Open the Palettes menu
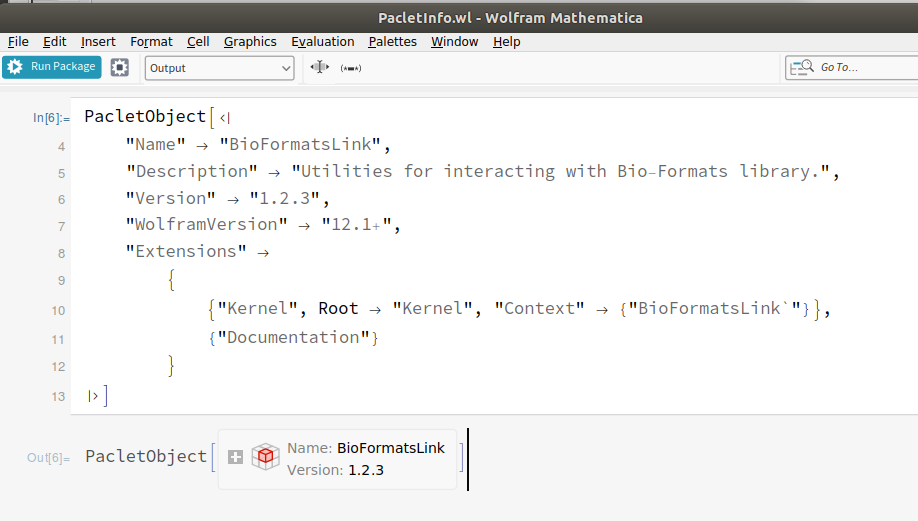 (x=392, y=42)
